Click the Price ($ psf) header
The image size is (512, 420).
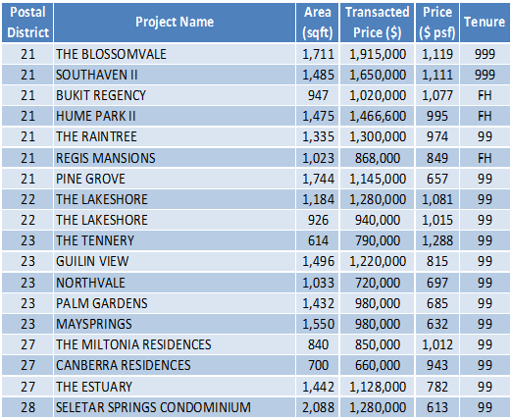(x=437, y=23)
